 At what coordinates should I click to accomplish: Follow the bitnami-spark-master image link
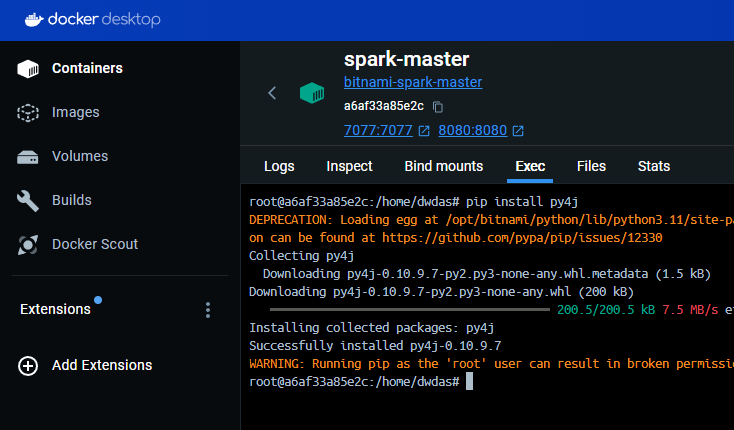click(413, 82)
